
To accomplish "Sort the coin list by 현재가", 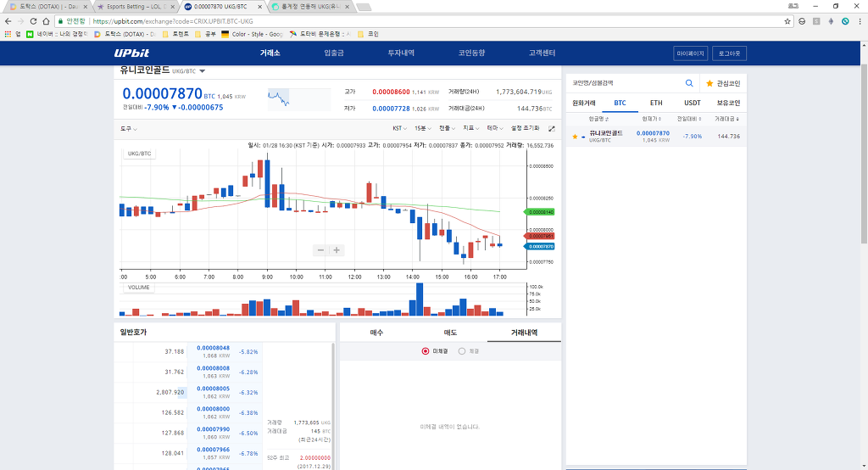I will pyautogui.click(x=652, y=119).
